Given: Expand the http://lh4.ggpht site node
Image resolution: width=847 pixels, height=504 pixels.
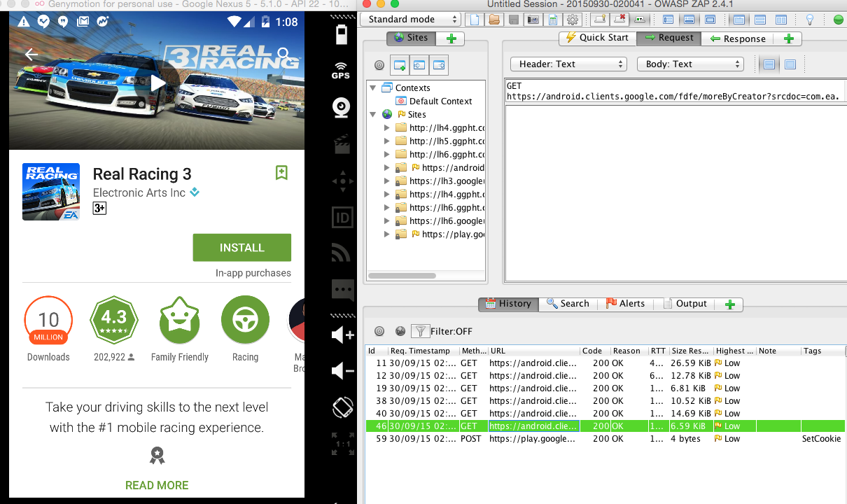Looking at the screenshot, I should [x=387, y=128].
